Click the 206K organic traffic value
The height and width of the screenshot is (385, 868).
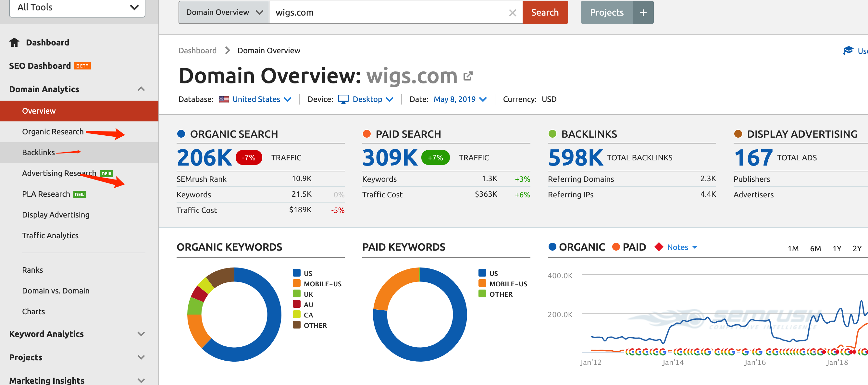[205, 158]
